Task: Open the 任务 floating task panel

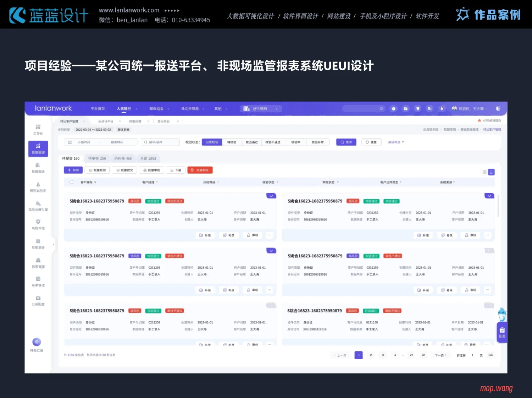Action: 502,332
